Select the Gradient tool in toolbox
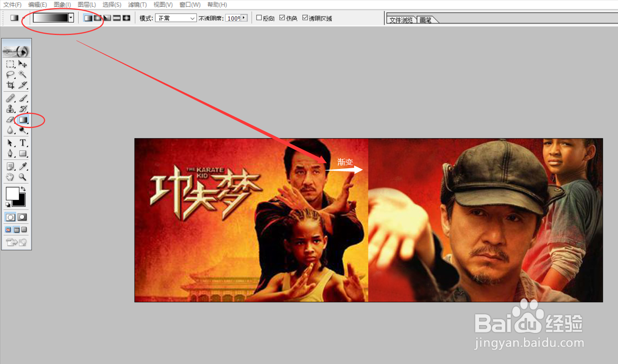Image resolution: width=618 pixels, height=364 pixels. point(23,120)
